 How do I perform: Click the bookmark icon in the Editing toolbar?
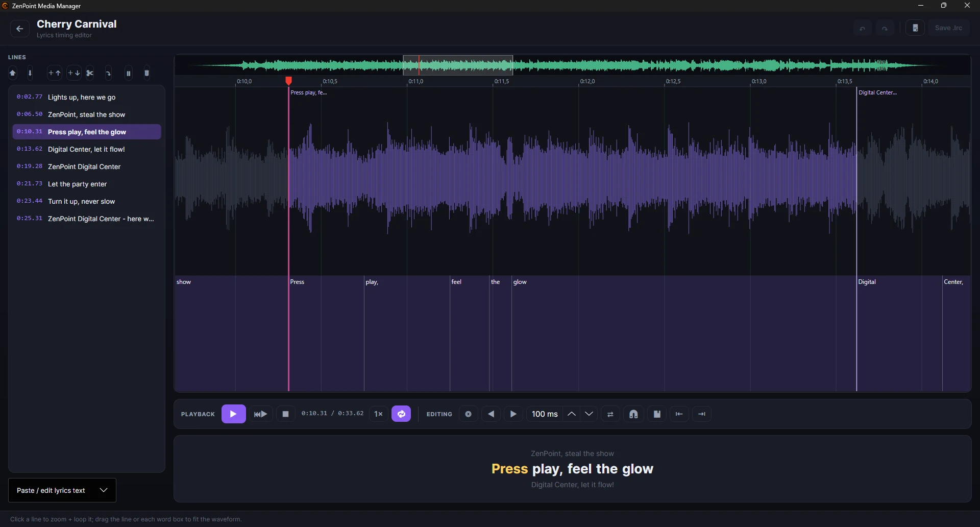(657, 414)
